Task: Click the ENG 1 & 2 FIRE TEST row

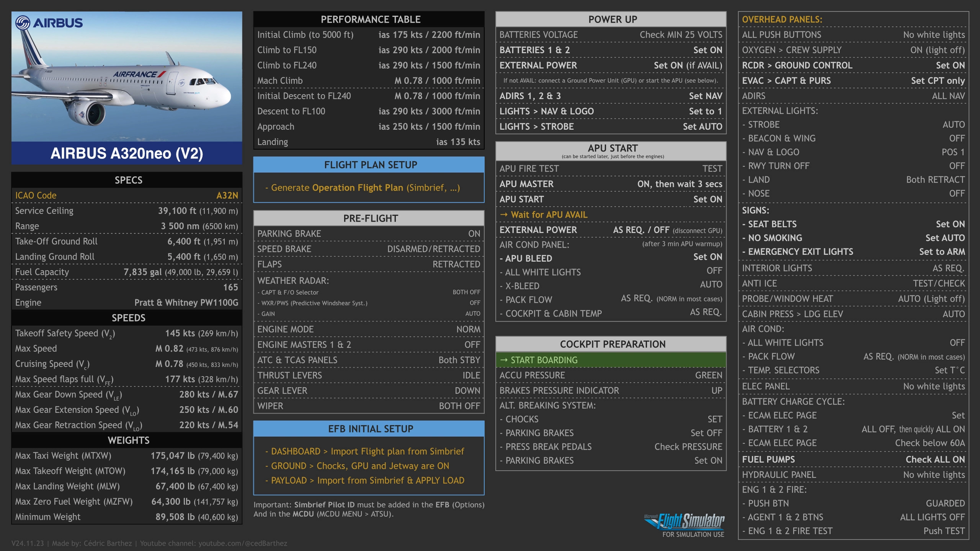Action: 853,531
